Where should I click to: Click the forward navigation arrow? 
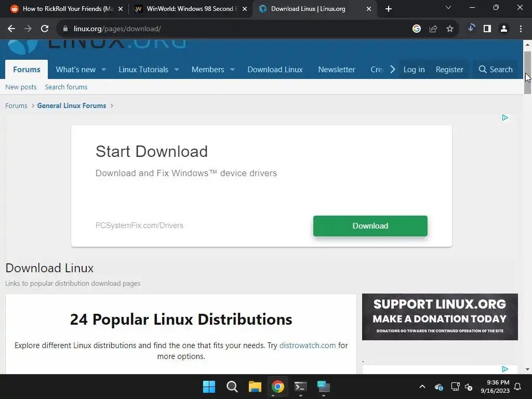coord(28,29)
